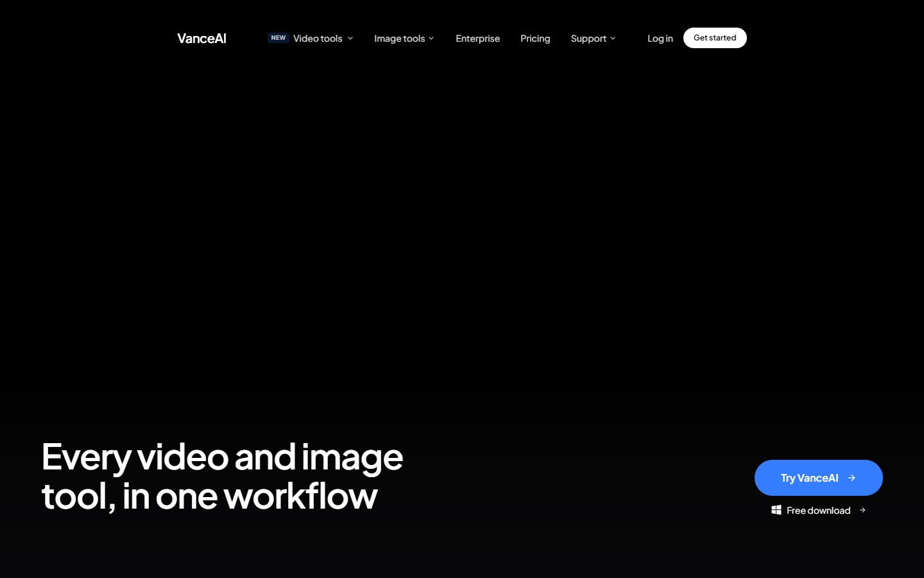Click the Windows logo icon
Screen dimensions: 924x578
[x=776, y=510]
